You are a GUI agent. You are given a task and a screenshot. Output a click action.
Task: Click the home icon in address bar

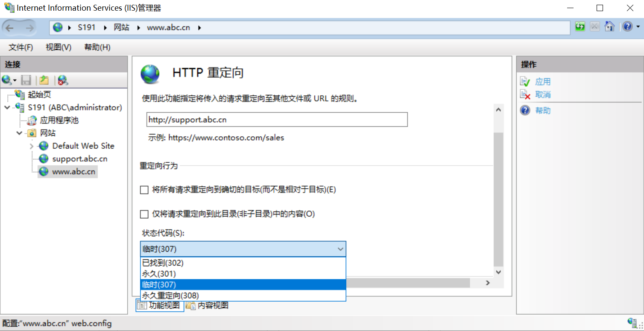[x=609, y=26]
